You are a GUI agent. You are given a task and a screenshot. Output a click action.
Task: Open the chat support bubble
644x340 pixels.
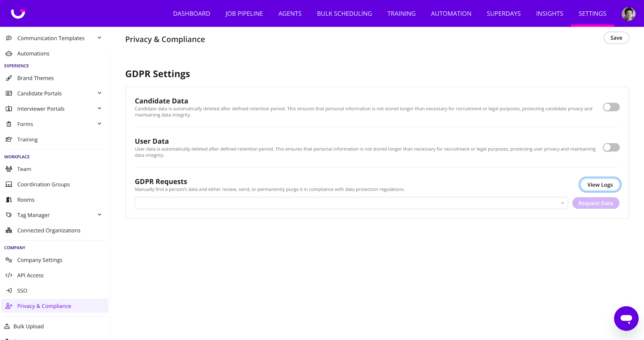coord(626,318)
